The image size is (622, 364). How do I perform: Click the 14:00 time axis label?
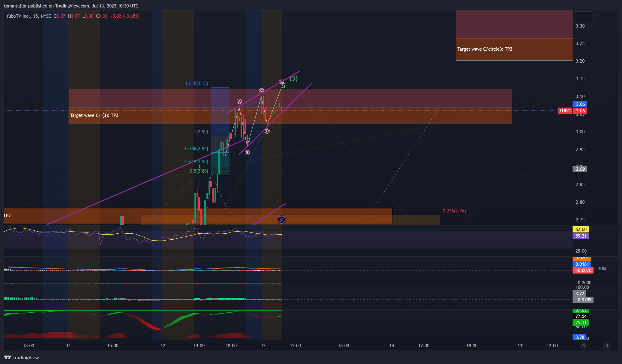coord(199,346)
